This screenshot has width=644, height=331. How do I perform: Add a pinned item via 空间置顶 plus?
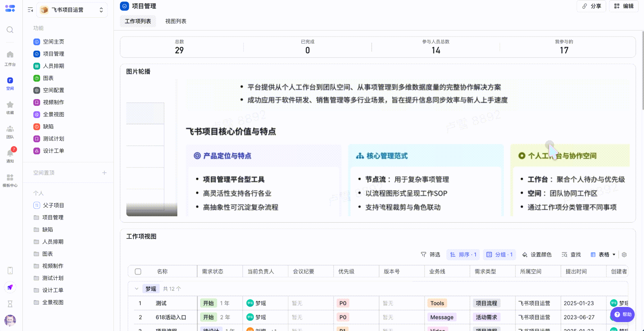pyautogui.click(x=104, y=173)
